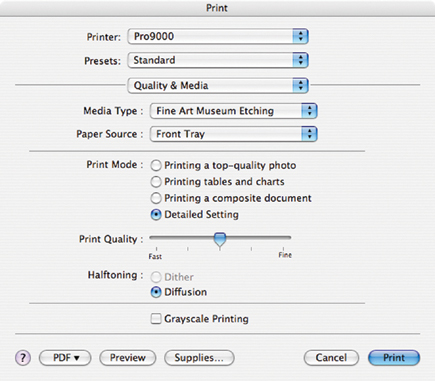Open the Supplies... button
The width and height of the screenshot is (435, 381).
(x=199, y=358)
